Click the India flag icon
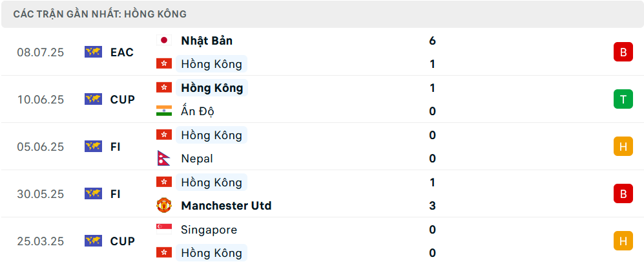This screenshot has width=644, height=264. coord(164,111)
